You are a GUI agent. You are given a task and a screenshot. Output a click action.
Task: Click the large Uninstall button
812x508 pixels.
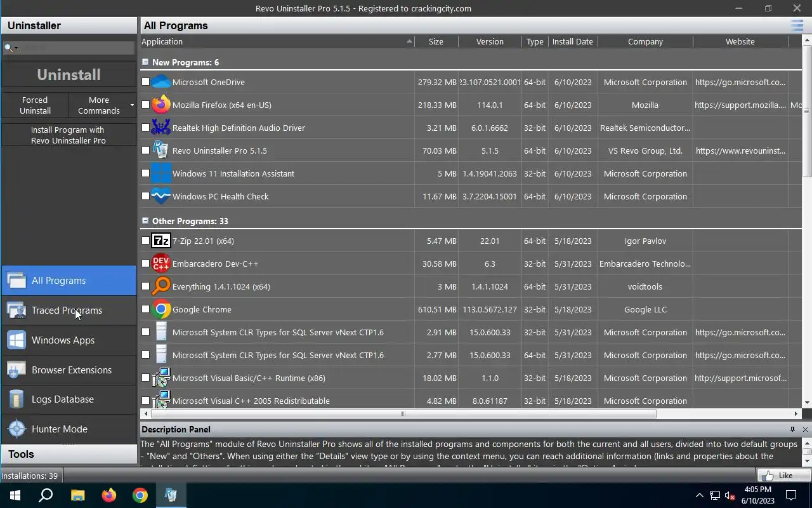pos(69,75)
